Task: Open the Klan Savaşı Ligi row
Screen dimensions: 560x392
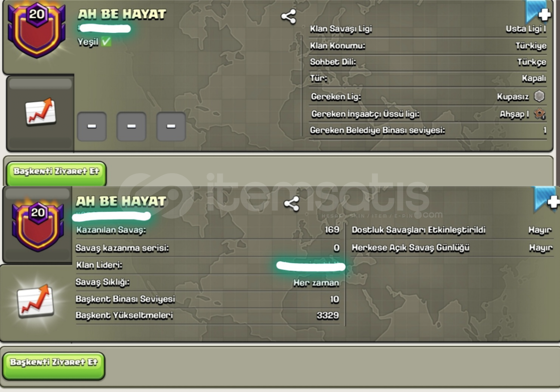Action: coord(428,29)
